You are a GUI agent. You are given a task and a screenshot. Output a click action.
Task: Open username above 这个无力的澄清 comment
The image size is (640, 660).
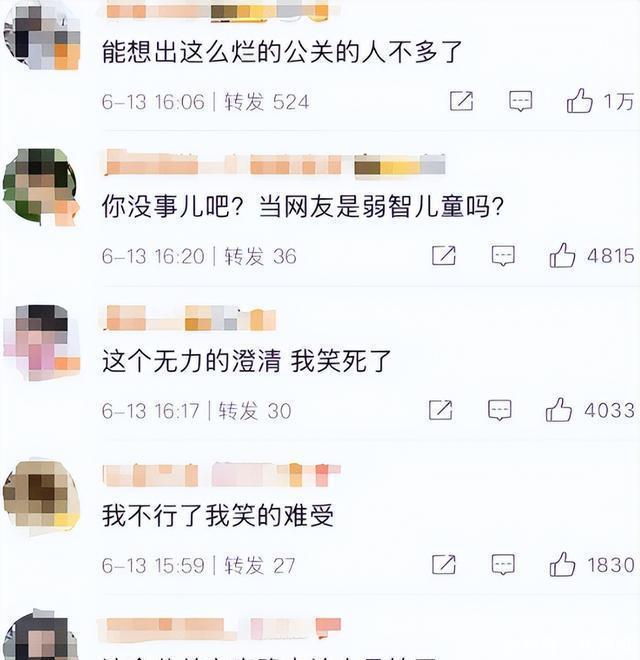click(189, 318)
